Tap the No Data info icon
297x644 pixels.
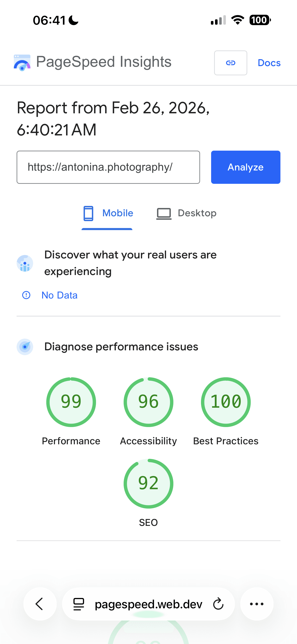pos(26,295)
